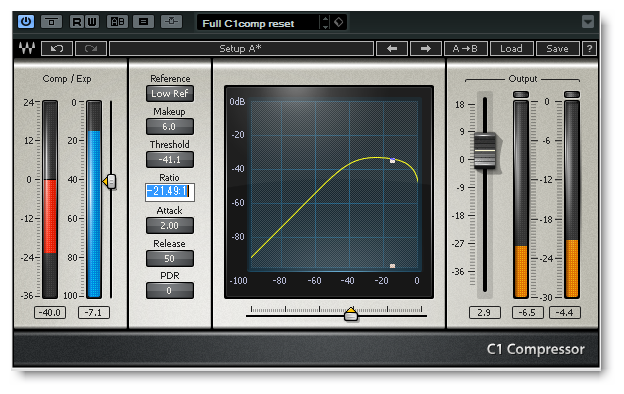Select the Attack 2.00 value field

pos(170,226)
